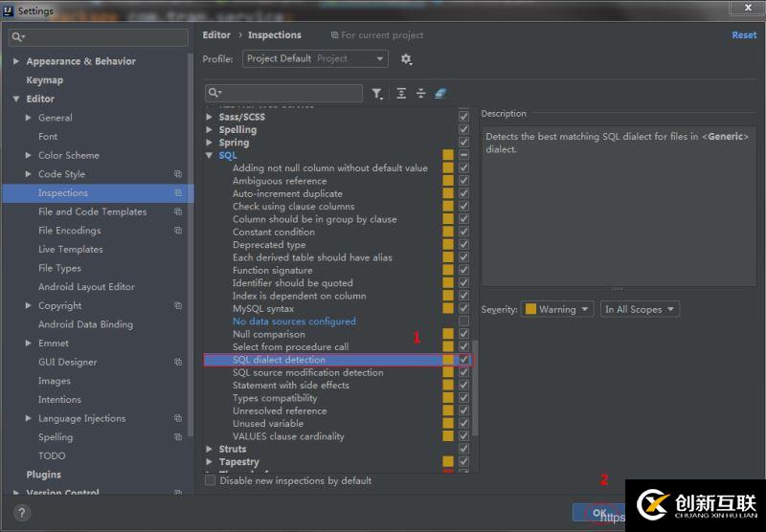
Task: Select Plugins in the settings sidebar
Action: (x=43, y=475)
